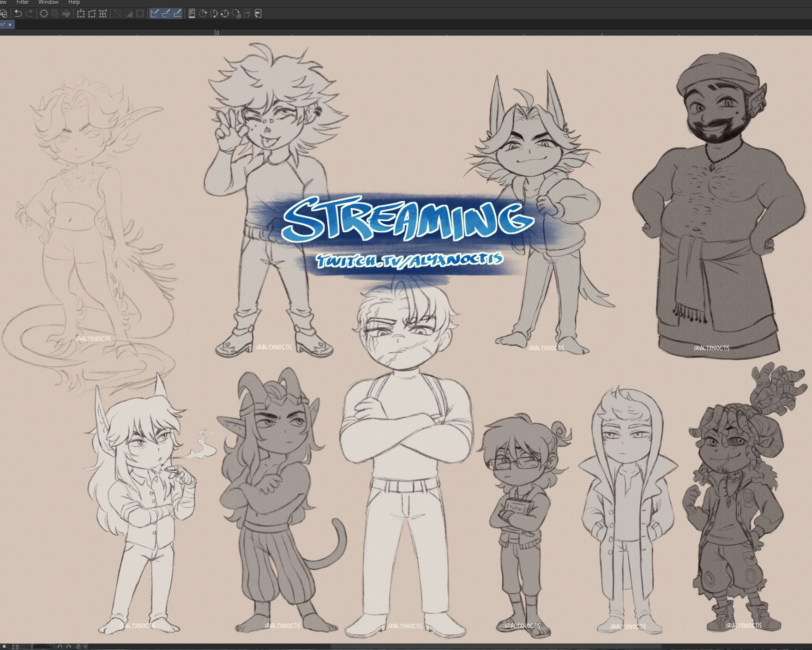Reset canvas rotation in bottom bar
Image resolution: width=812 pixels, height=650 pixels.
(78, 647)
